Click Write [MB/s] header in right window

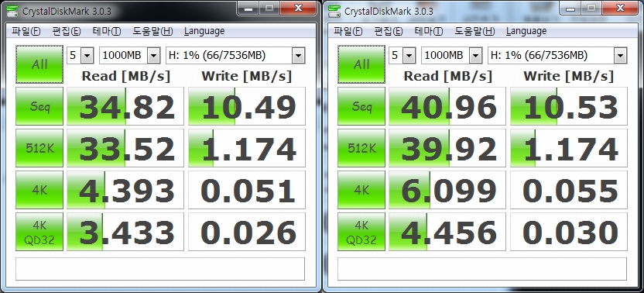[x=568, y=76]
